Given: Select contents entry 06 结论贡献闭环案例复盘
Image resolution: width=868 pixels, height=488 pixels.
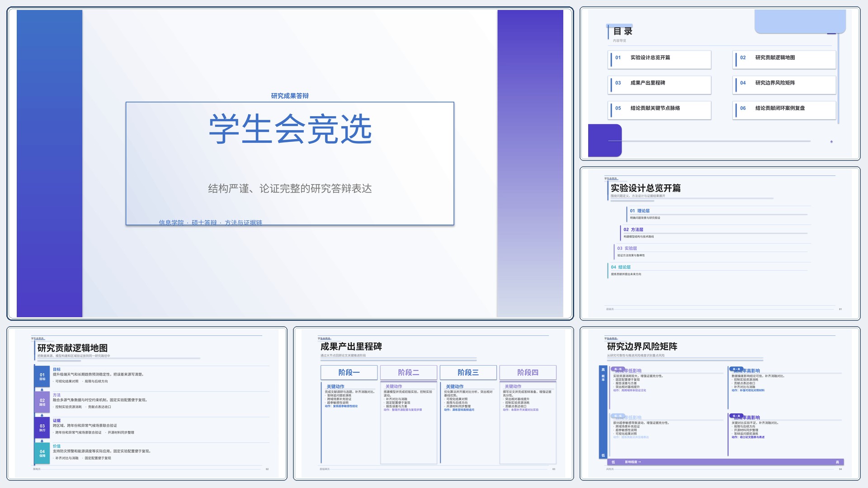Looking at the screenshot, I should click(x=784, y=110).
